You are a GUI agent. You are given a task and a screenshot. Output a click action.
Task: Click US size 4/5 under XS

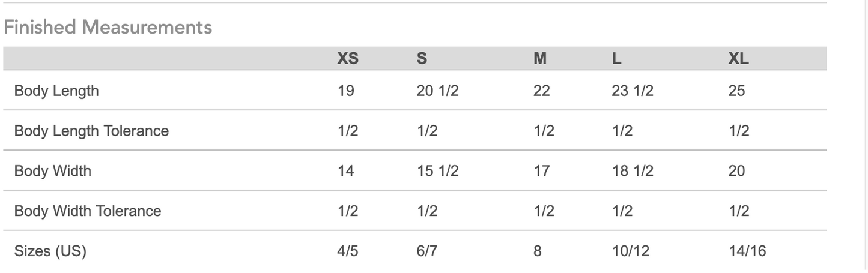348,251
